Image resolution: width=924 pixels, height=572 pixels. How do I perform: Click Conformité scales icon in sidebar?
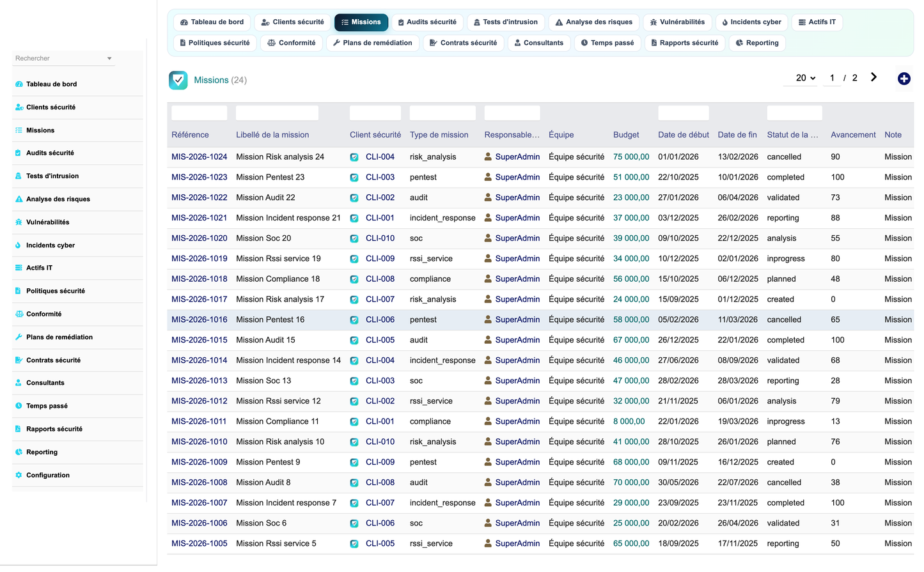[20, 314]
